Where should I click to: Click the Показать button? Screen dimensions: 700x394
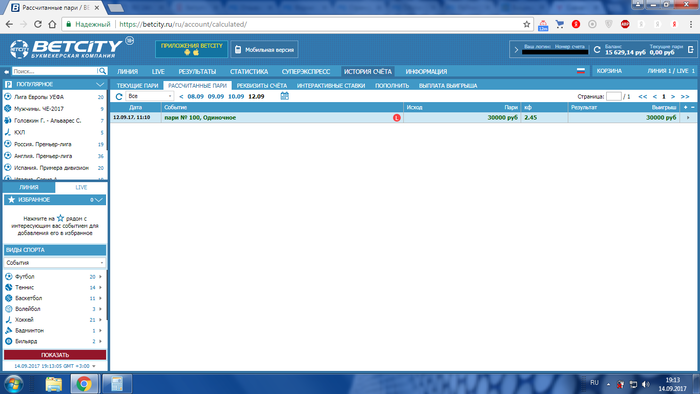tap(55, 355)
